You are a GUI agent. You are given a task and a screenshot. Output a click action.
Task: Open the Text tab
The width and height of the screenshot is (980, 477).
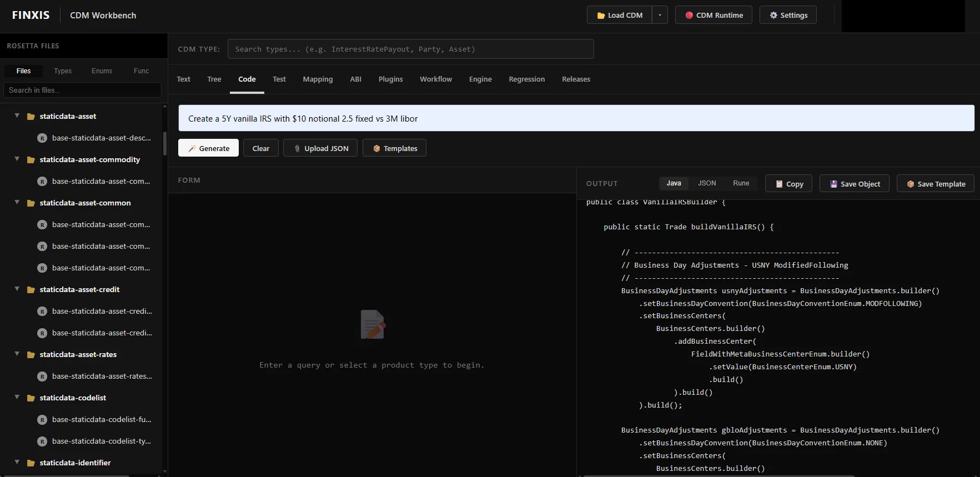pos(183,79)
